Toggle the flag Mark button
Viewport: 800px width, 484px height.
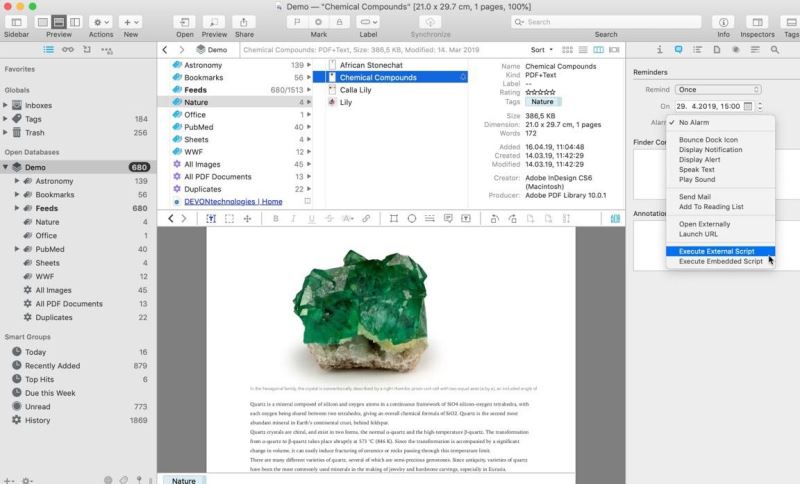297,22
